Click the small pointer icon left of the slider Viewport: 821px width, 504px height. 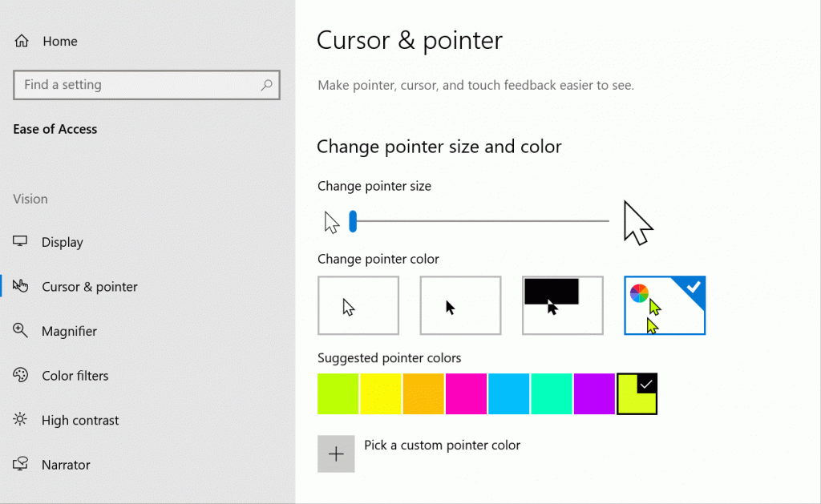pyautogui.click(x=331, y=222)
